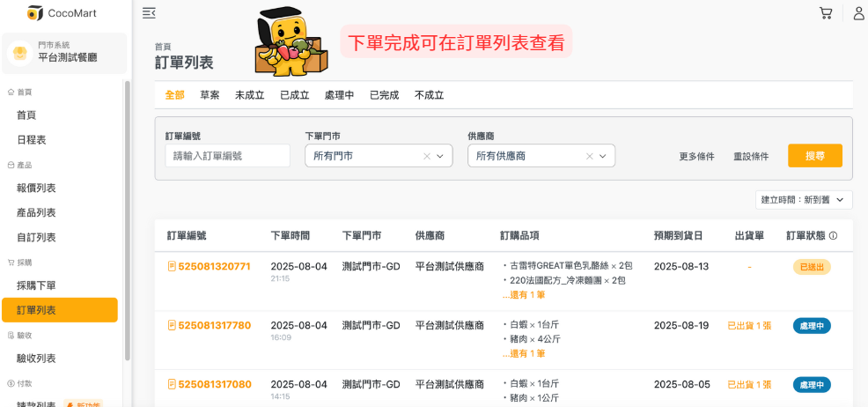Open order 525081317080 link
This screenshot has width=868, height=407.
point(215,384)
